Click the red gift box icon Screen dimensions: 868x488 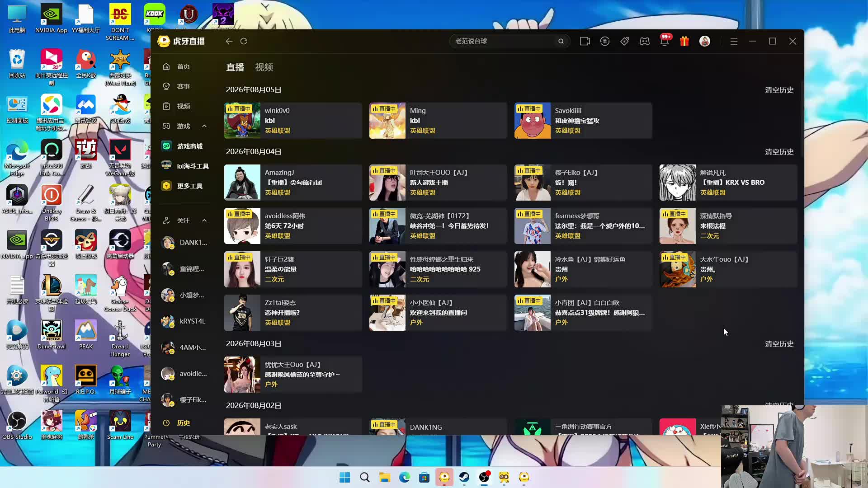tap(684, 41)
